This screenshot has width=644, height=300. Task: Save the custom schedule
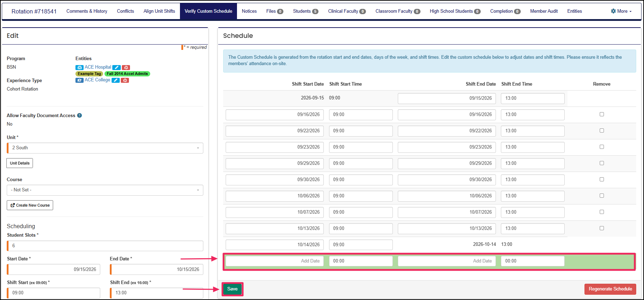coord(232,289)
